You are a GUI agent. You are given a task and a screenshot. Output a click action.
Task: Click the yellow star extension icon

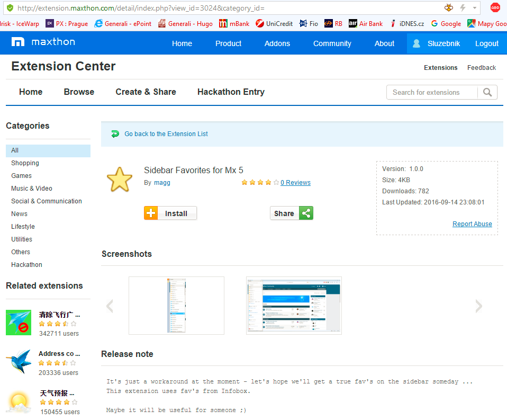click(x=120, y=180)
